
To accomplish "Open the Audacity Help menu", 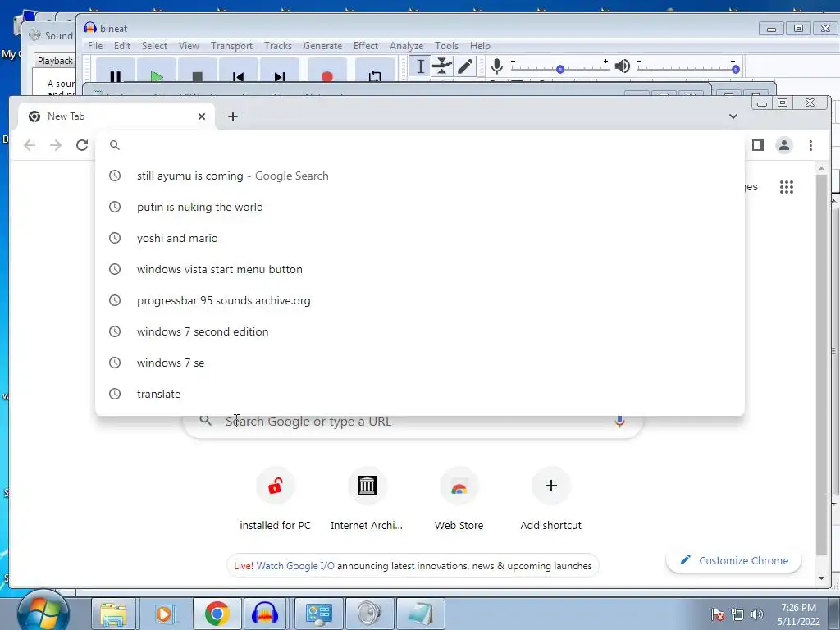I will [480, 46].
